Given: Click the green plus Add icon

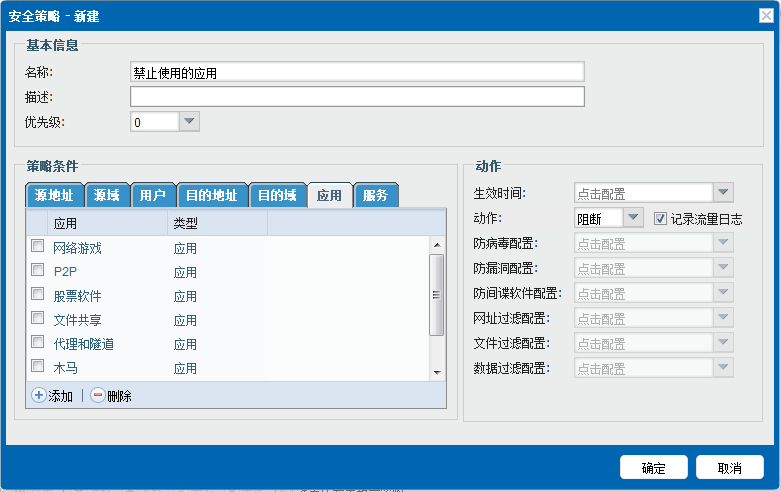Looking at the screenshot, I should 39,396.
